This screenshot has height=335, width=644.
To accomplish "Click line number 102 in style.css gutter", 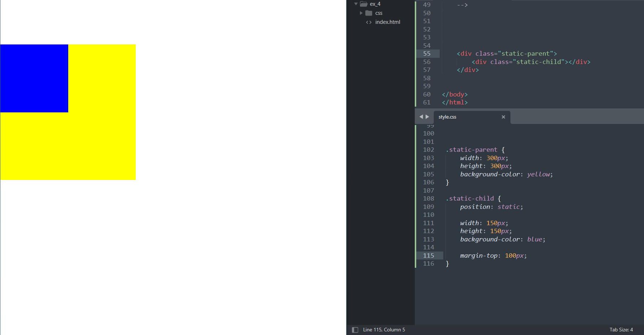I will (x=428, y=150).
